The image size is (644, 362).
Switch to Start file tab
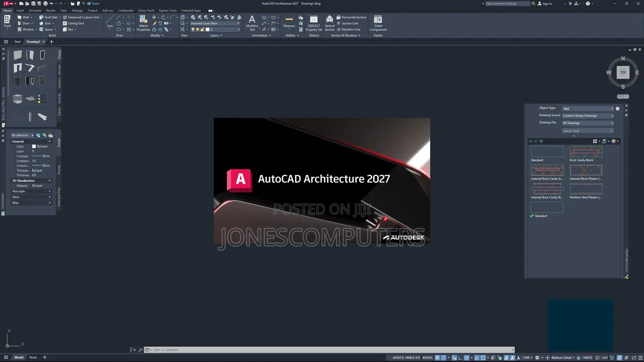18,42
